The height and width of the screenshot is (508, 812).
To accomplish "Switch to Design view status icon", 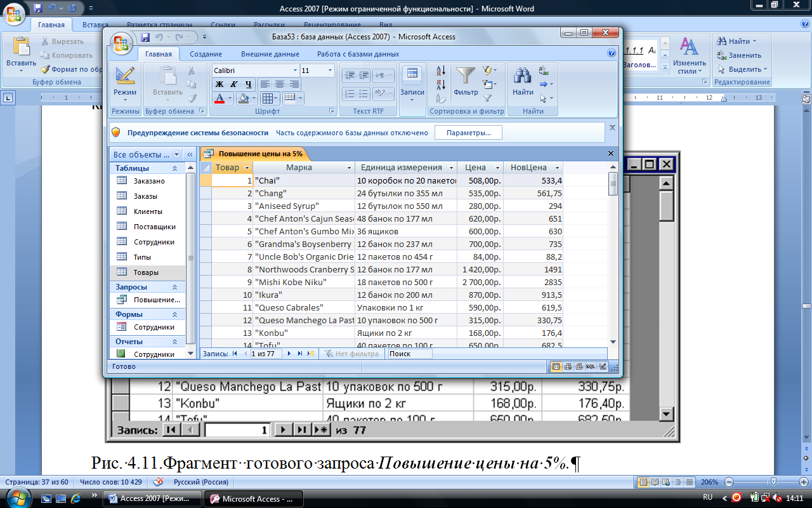I will (603, 366).
